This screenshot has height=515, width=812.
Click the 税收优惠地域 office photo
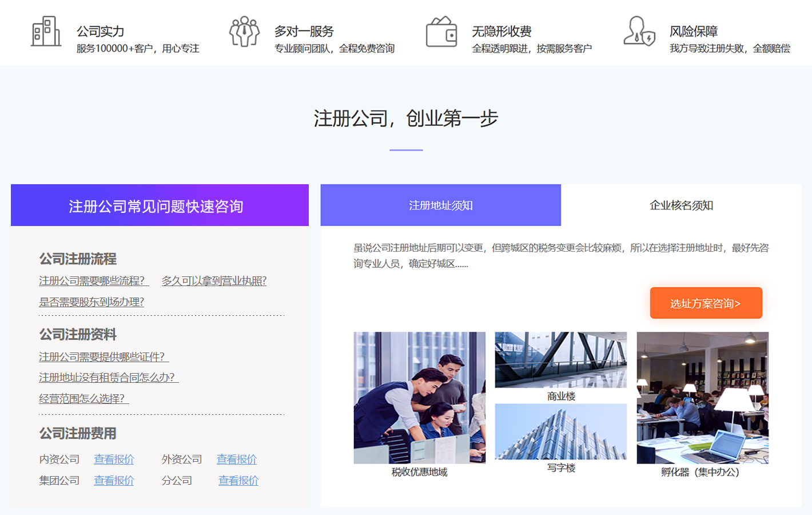click(x=419, y=398)
